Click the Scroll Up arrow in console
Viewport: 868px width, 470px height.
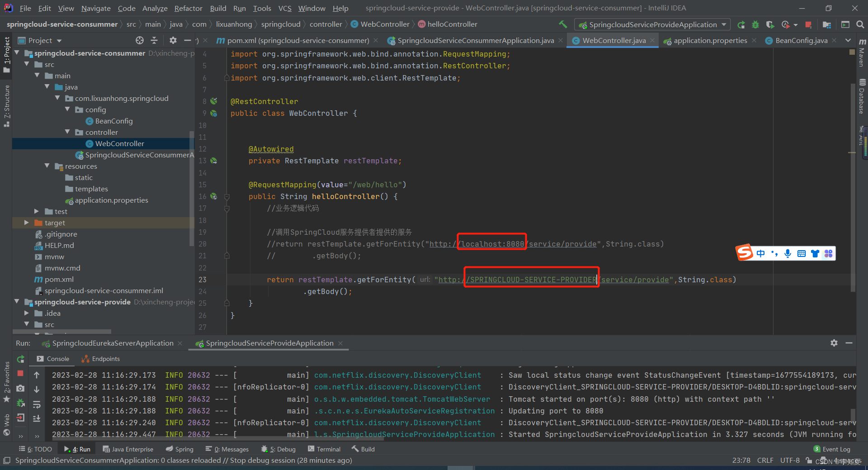point(37,375)
